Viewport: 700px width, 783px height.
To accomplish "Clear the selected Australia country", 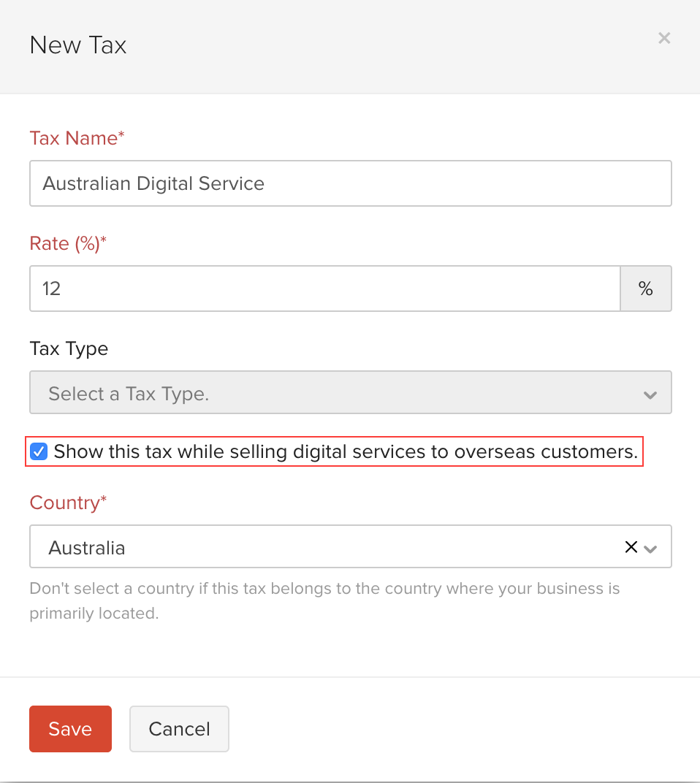I will 631,547.
